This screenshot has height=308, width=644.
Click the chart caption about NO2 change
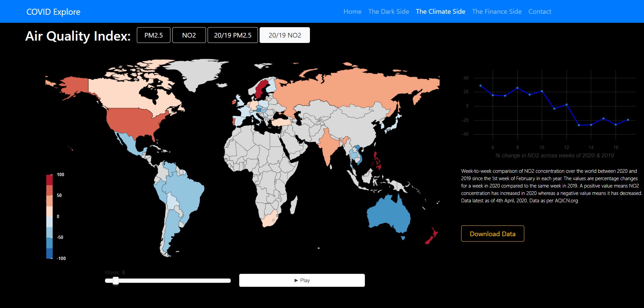(554, 155)
